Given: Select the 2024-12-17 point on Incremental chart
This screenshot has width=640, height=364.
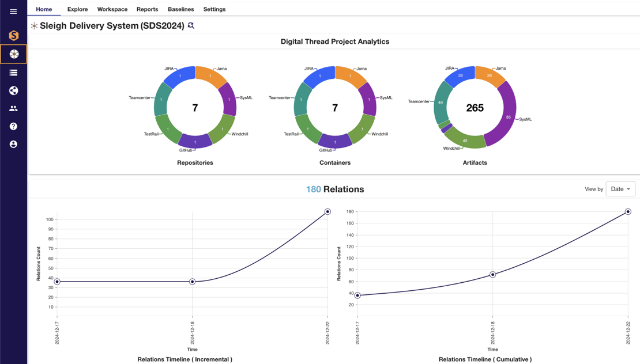Looking at the screenshot, I should point(57,282).
